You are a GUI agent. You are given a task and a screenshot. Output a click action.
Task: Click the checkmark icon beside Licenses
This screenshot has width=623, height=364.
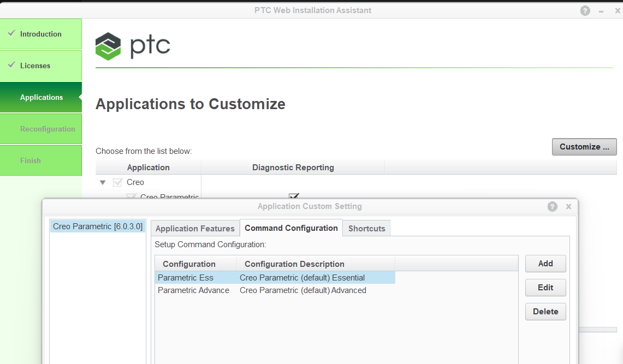pyautogui.click(x=11, y=65)
